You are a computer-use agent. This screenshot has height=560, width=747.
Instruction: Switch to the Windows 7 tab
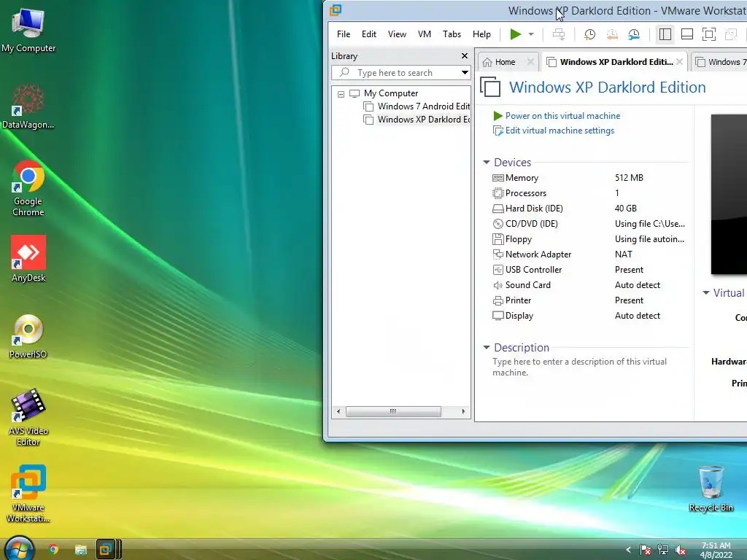(x=721, y=62)
